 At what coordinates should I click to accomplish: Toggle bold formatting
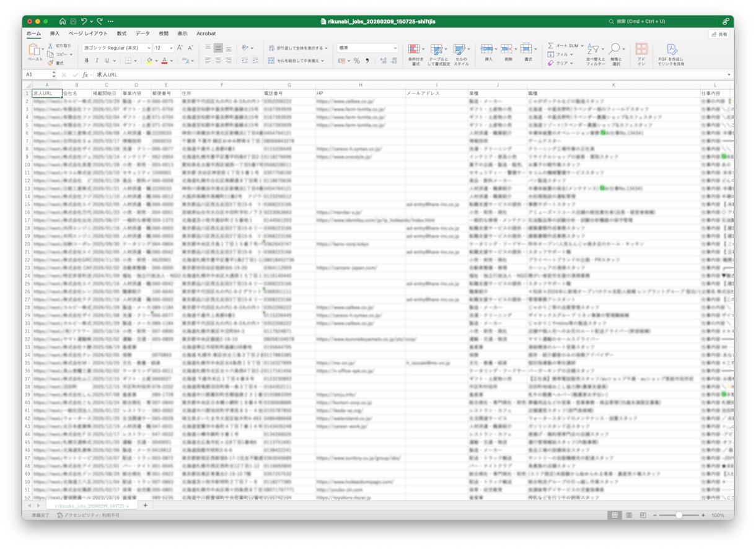tap(87, 61)
